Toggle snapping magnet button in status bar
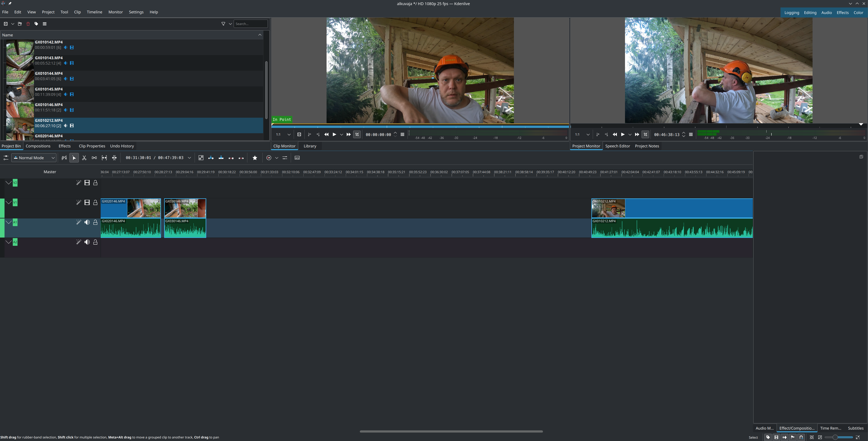This screenshot has width=868, height=441. point(801,437)
